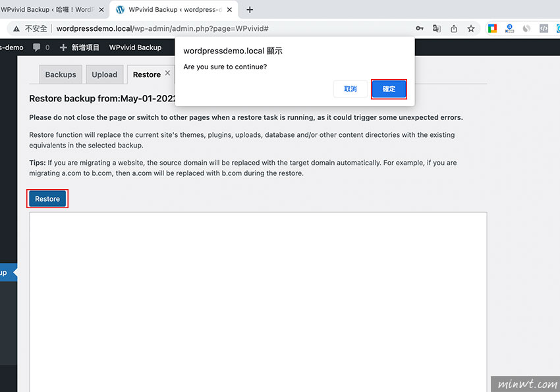Screen dimensions: 560x392
Task: Open the WordPress comments bubble icon
Action: (x=36, y=47)
